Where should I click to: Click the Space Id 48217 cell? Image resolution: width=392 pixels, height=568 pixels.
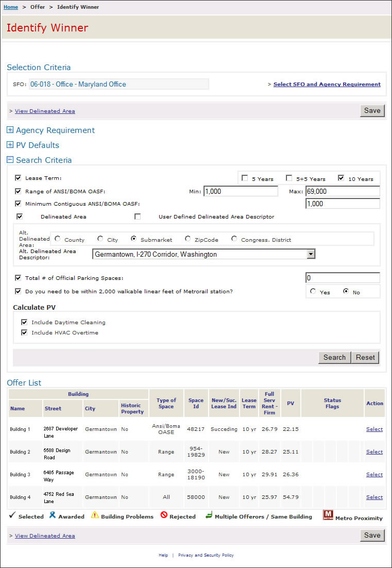pyautogui.click(x=196, y=429)
